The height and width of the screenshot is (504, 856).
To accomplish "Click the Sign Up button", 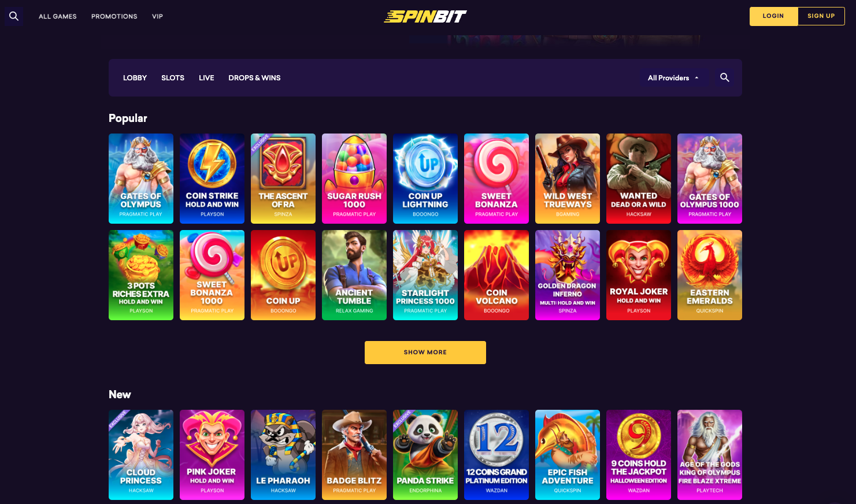I will pos(821,16).
